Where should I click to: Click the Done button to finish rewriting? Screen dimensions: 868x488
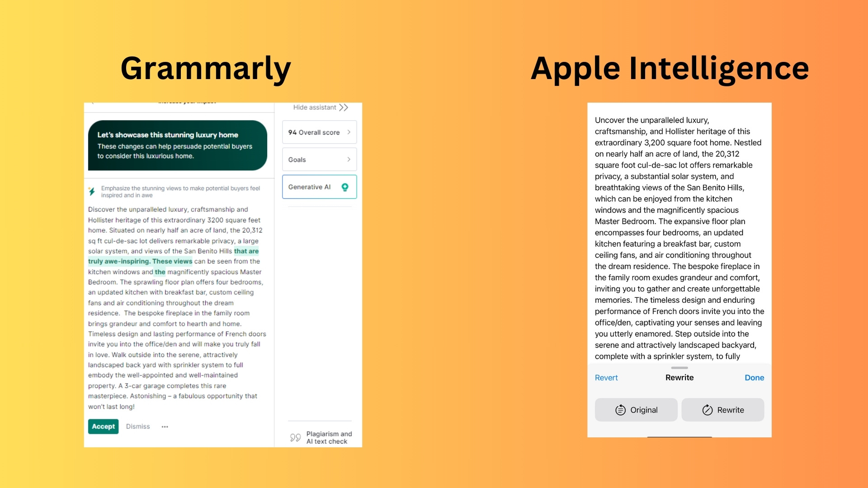(754, 378)
